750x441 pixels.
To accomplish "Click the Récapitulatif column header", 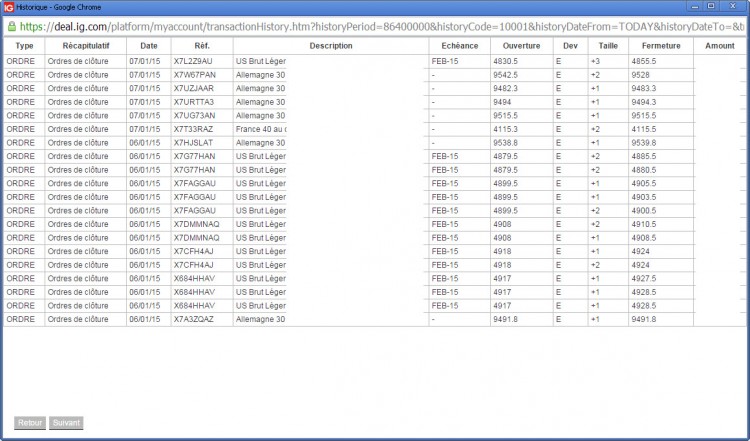I will pos(86,46).
